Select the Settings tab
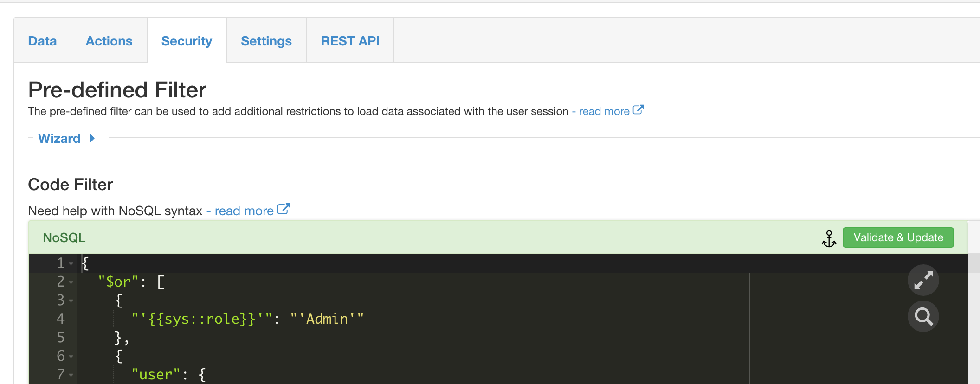Viewport: 980px width, 384px height. click(266, 41)
